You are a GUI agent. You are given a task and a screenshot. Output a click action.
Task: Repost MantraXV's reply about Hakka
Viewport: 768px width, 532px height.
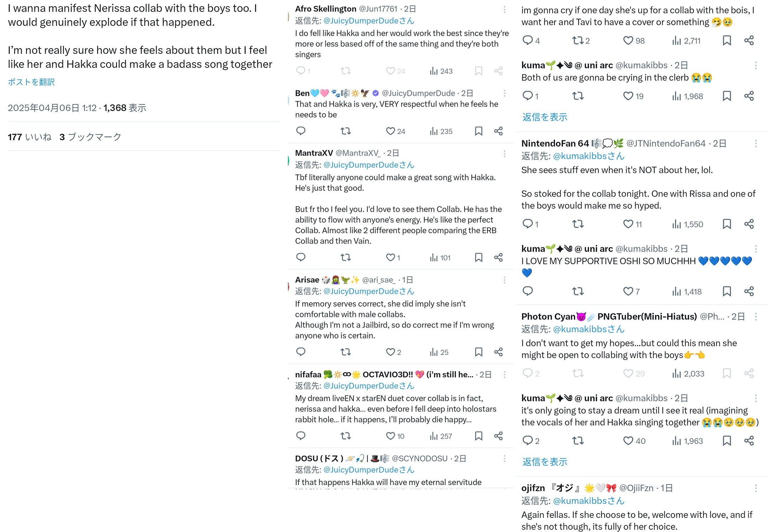tap(346, 257)
